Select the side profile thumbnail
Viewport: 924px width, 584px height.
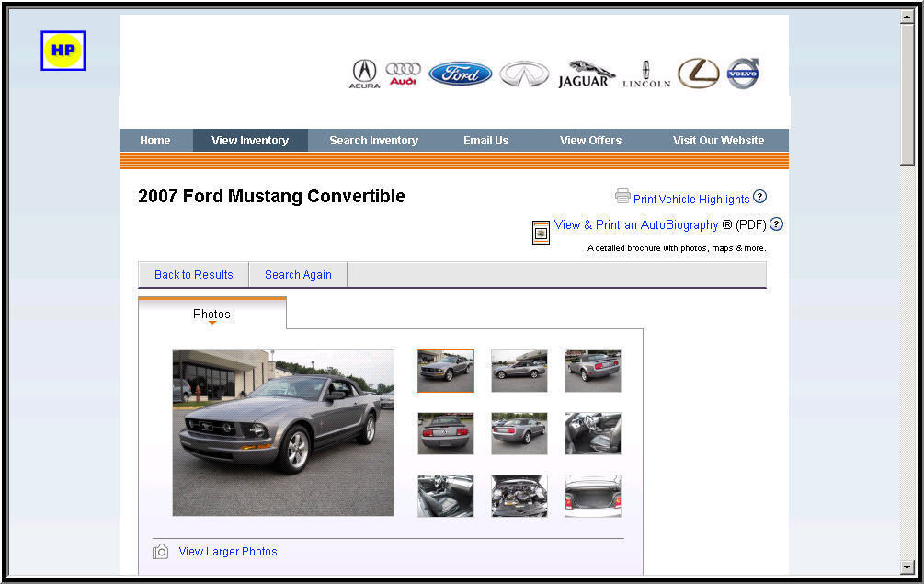pyautogui.click(x=519, y=371)
